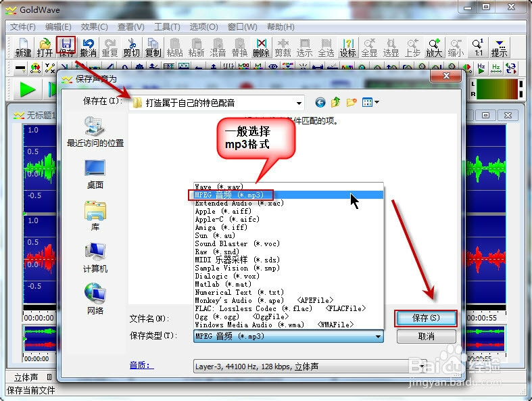Open the 窗口(W) menu
The height and width of the screenshot is (401, 532).
click(x=242, y=27)
